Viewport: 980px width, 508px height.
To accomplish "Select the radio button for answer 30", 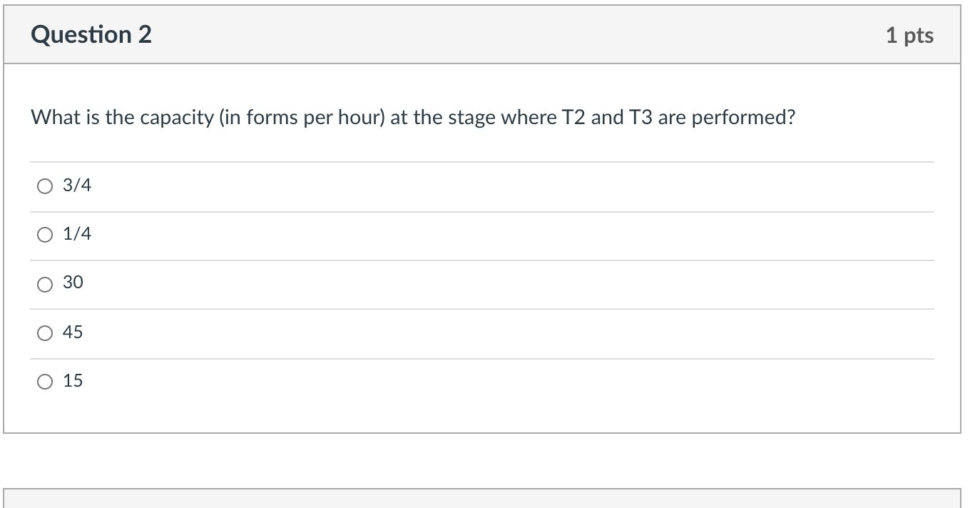I will pyautogui.click(x=44, y=283).
